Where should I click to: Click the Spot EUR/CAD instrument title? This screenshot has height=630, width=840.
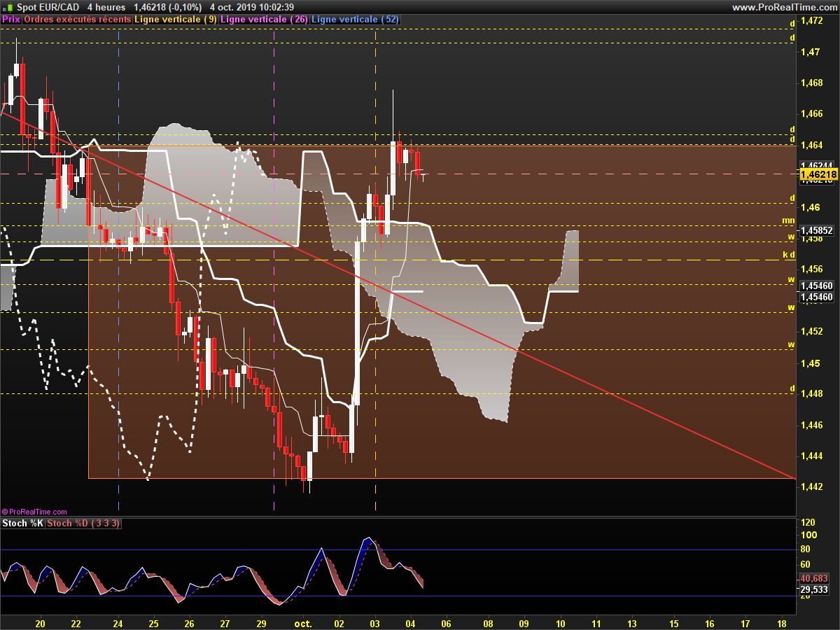(x=48, y=7)
